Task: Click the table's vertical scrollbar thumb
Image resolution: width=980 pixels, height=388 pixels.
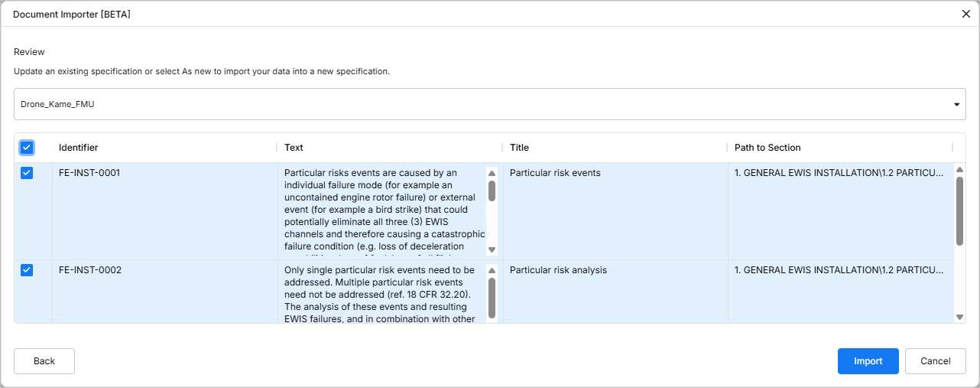Action: (x=959, y=210)
